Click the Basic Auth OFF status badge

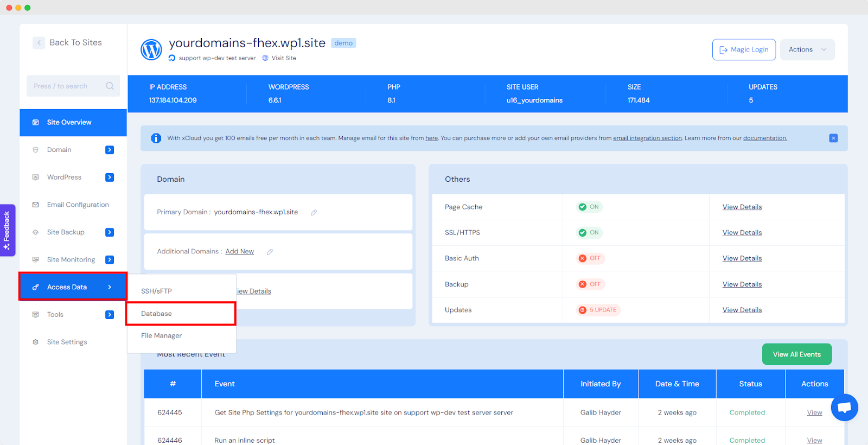[x=590, y=258]
